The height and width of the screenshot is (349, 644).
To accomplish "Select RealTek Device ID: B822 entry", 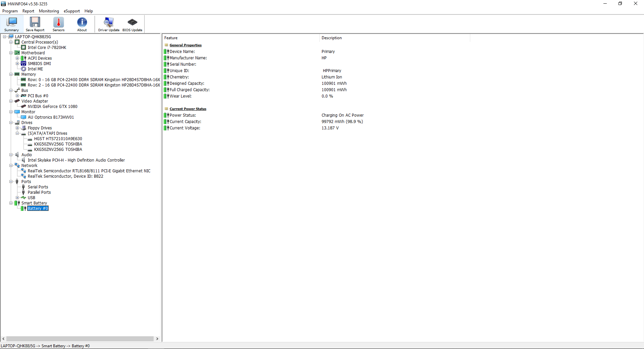I will point(65,176).
